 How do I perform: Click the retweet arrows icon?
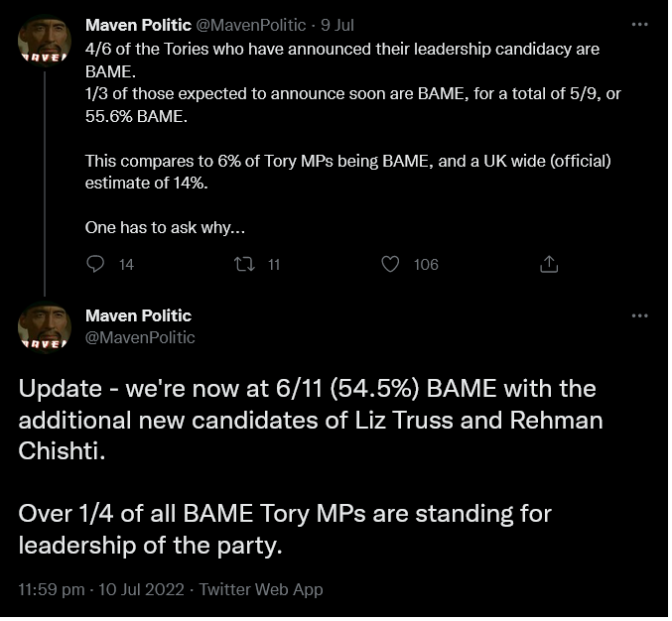pyautogui.click(x=243, y=264)
